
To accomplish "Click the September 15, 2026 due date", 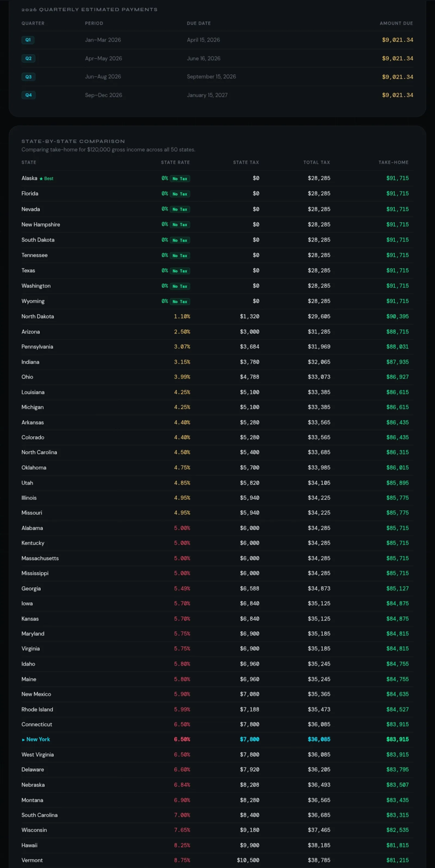I will click(212, 76).
